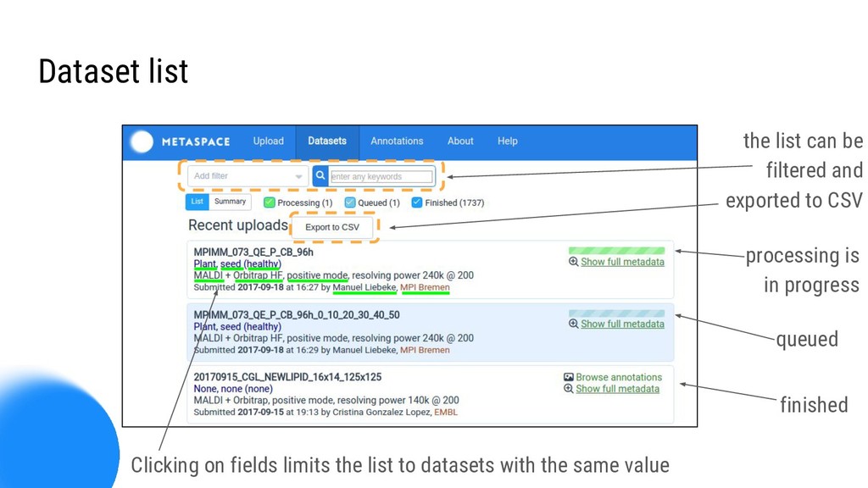Browse annotations of 20170915_CGL_NEWLIPID dataset
Image resolution: width=868 pixels, height=488 pixels.
[619, 377]
